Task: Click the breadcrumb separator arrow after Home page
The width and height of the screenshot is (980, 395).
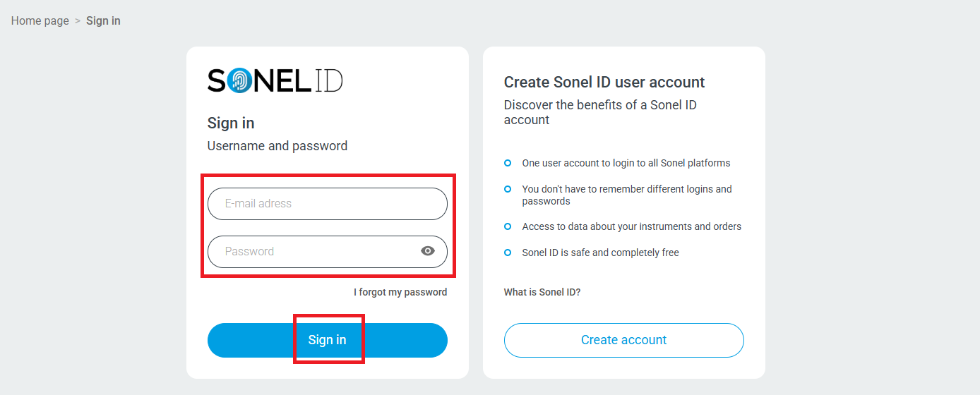Action: tap(78, 21)
